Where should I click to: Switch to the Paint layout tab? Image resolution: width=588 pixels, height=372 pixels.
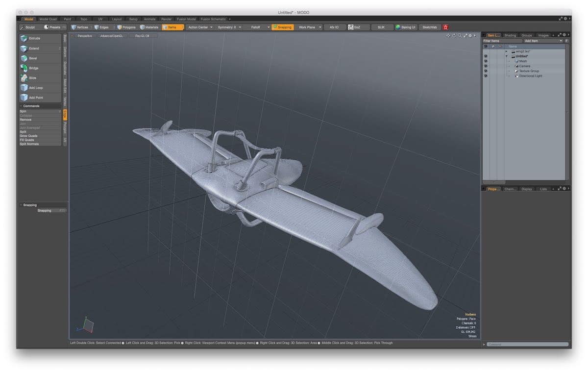[68, 19]
